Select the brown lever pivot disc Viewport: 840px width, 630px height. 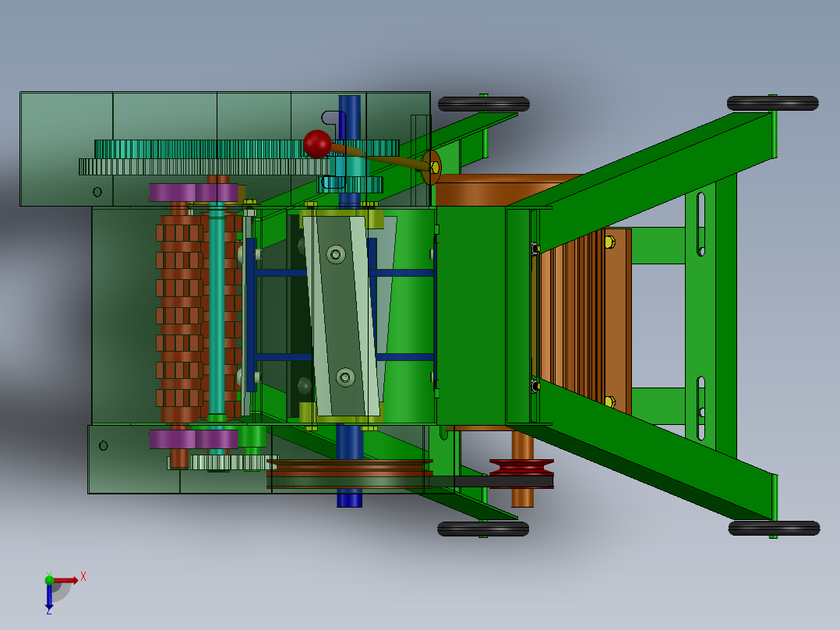click(432, 168)
